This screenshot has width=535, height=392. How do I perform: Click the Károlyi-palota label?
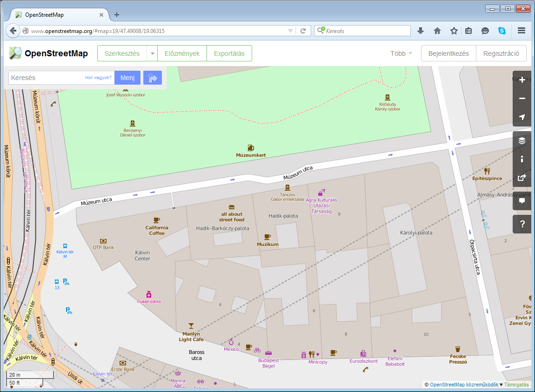tap(416, 233)
